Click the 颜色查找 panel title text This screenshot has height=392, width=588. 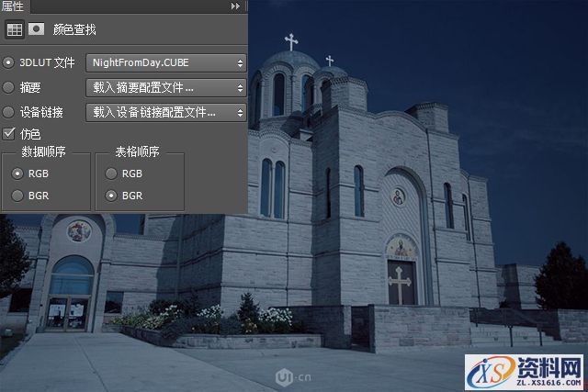[x=74, y=29]
